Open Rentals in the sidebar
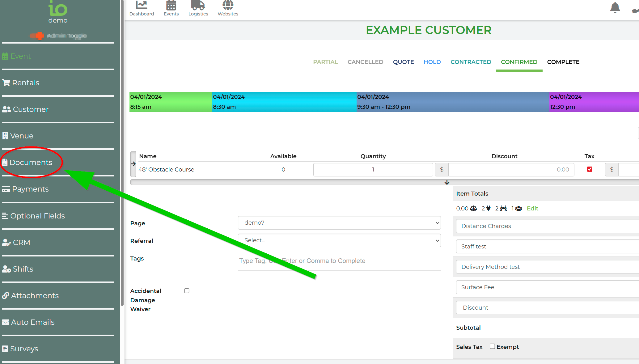Image resolution: width=639 pixels, height=364 pixels. 25,83
